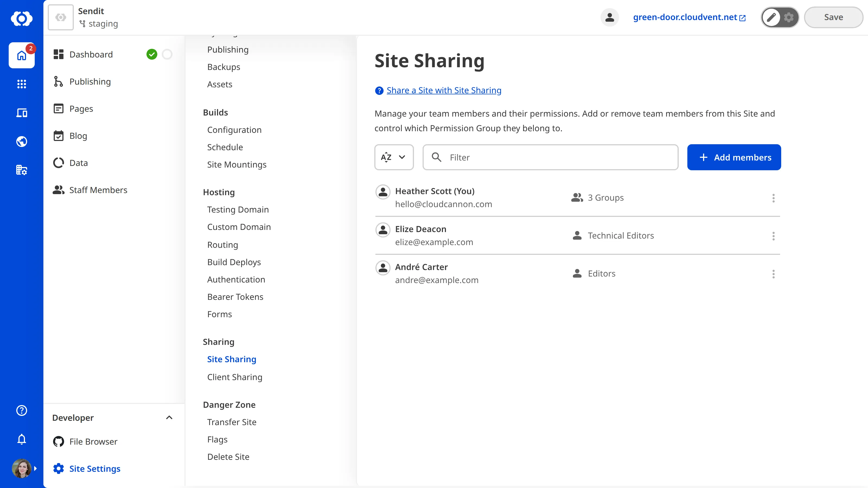The width and height of the screenshot is (868, 488).
Task: Open Heather Scott's three-dot options menu
Action: click(773, 198)
